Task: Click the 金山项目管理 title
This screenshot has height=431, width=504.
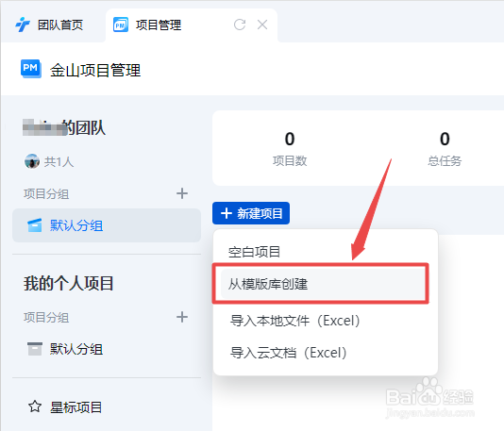Action: pyautogui.click(x=95, y=71)
